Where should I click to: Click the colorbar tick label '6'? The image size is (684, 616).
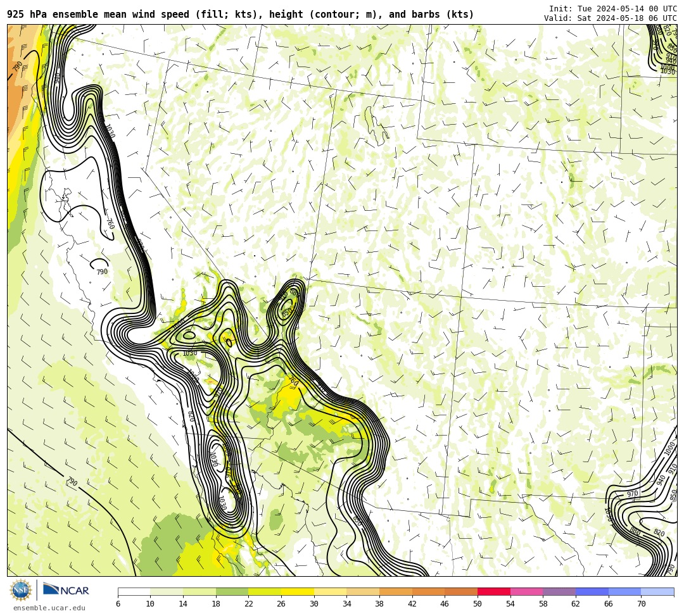coord(118,604)
